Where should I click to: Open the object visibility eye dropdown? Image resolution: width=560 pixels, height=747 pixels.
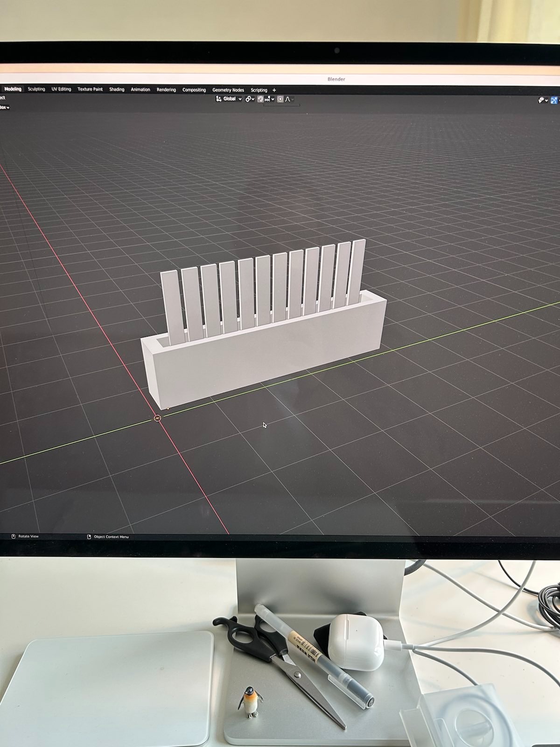542,100
